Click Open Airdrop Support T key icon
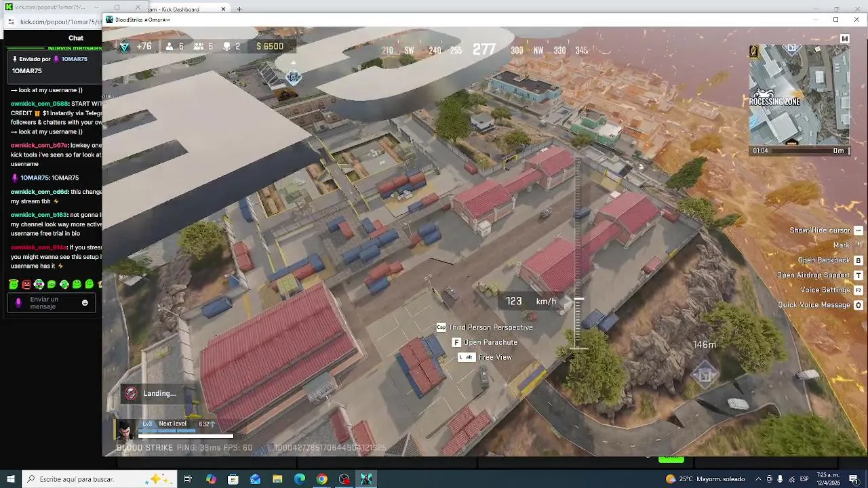Screen dimensions: 868x488 [x=858, y=275]
